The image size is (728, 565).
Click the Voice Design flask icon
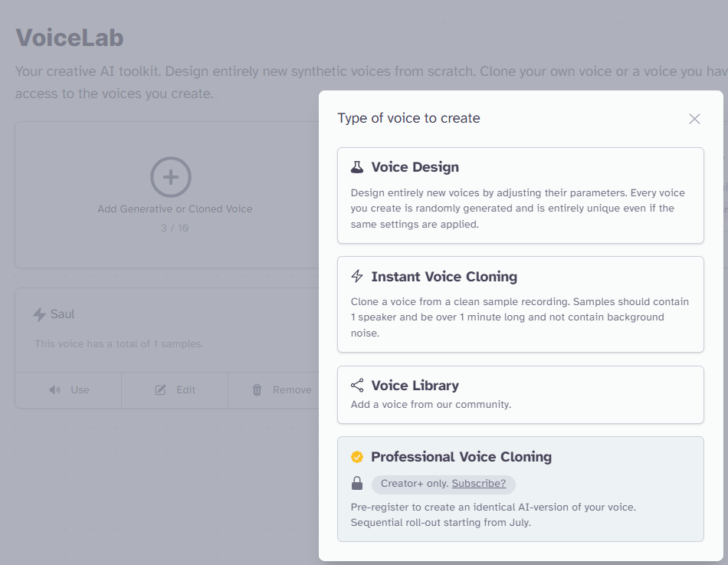click(357, 167)
